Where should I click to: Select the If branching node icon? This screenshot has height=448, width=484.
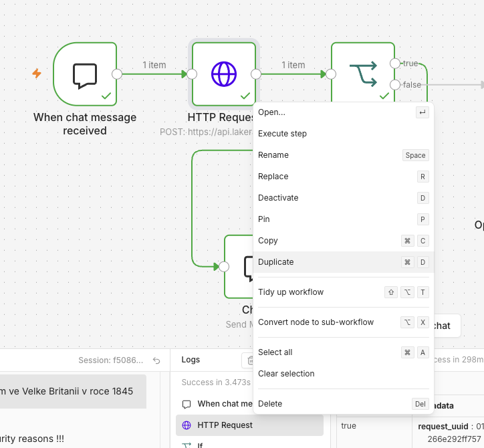(363, 74)
